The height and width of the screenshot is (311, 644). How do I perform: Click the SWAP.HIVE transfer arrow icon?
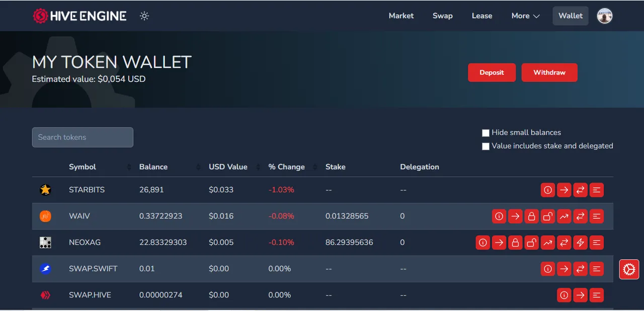click(580, 295)
